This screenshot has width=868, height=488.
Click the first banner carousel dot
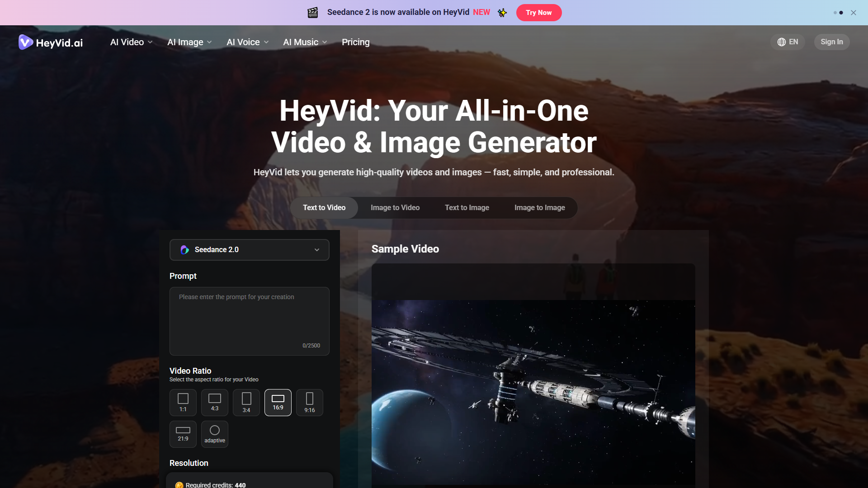point(835,13)
